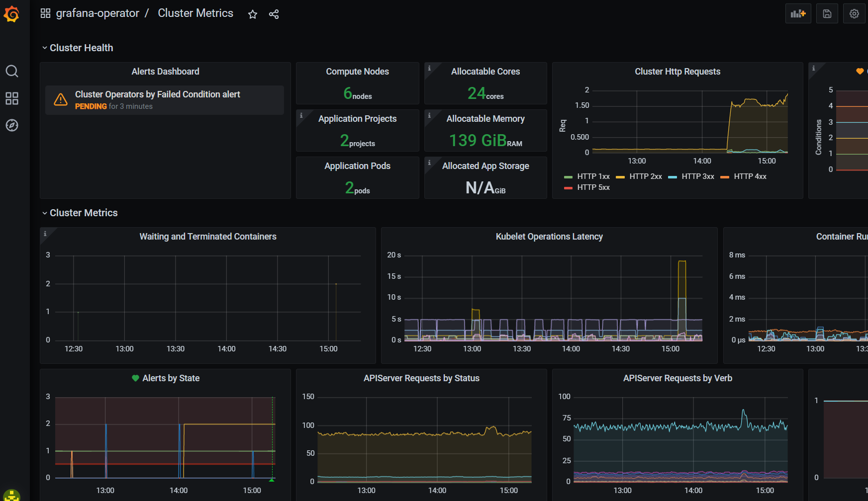Click the HTTP 1xx legend color swatch
Image resolution: width=868 pixels, height=501 pixels.
[x=569, y=176]
